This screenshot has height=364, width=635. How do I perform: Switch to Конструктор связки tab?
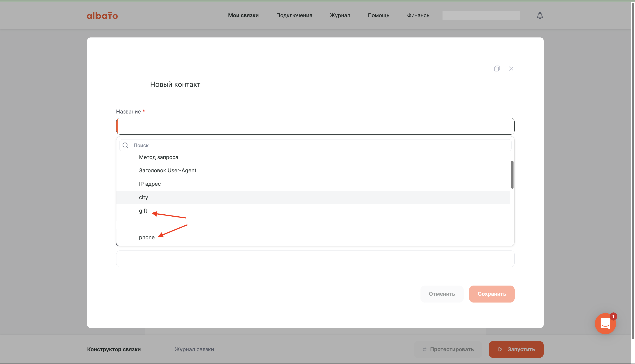click(114, 349)
